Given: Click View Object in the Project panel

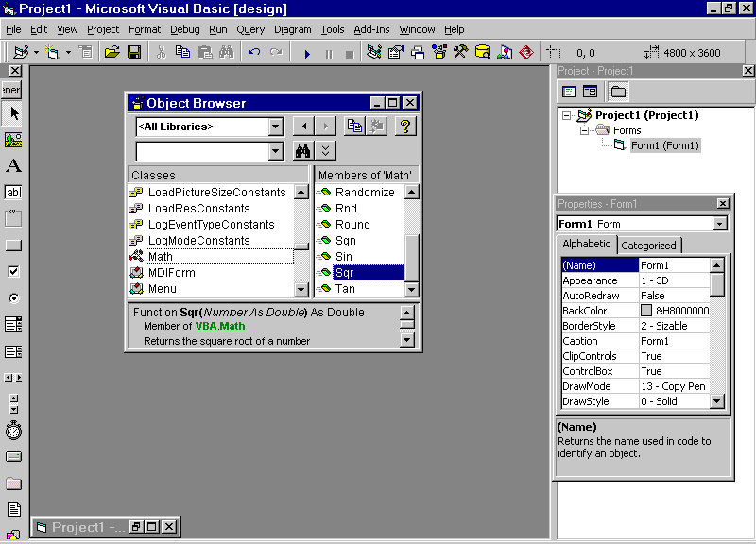Looking at the screenshot, I should tap(590, 91).
